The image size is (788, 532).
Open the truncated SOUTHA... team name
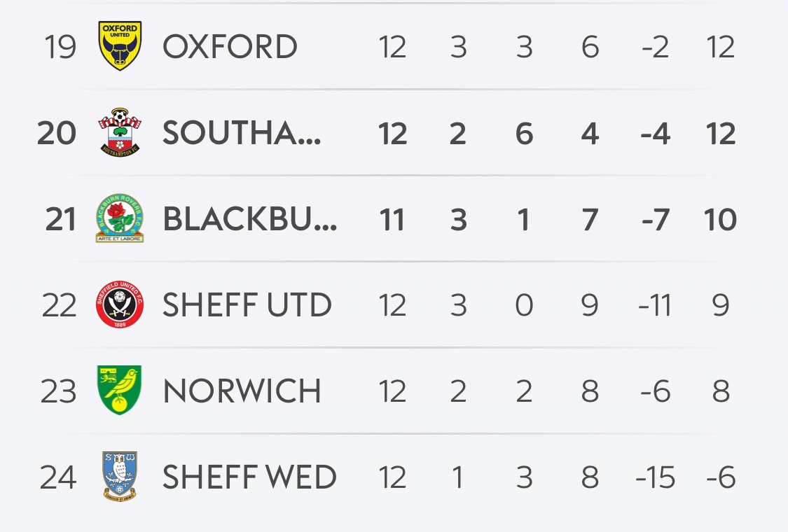pos(242,133)
